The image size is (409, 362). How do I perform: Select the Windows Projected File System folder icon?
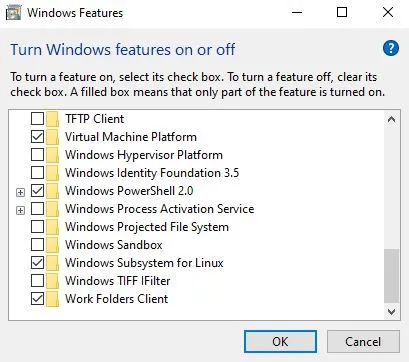point(52,227)
